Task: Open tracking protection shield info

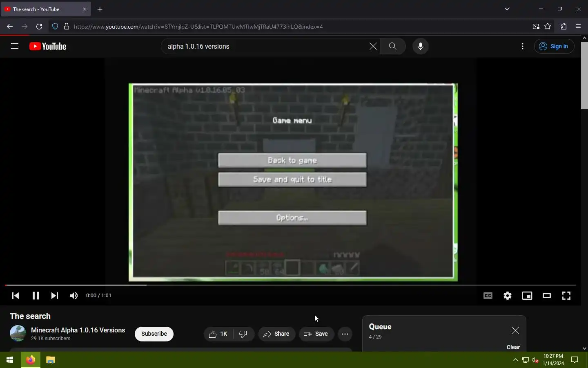Action: [x=55, y=27]
